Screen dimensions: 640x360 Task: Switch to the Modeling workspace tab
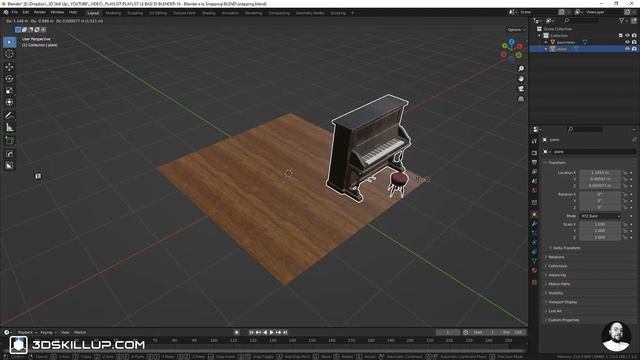pyautogui.click(x=113, y=13)
